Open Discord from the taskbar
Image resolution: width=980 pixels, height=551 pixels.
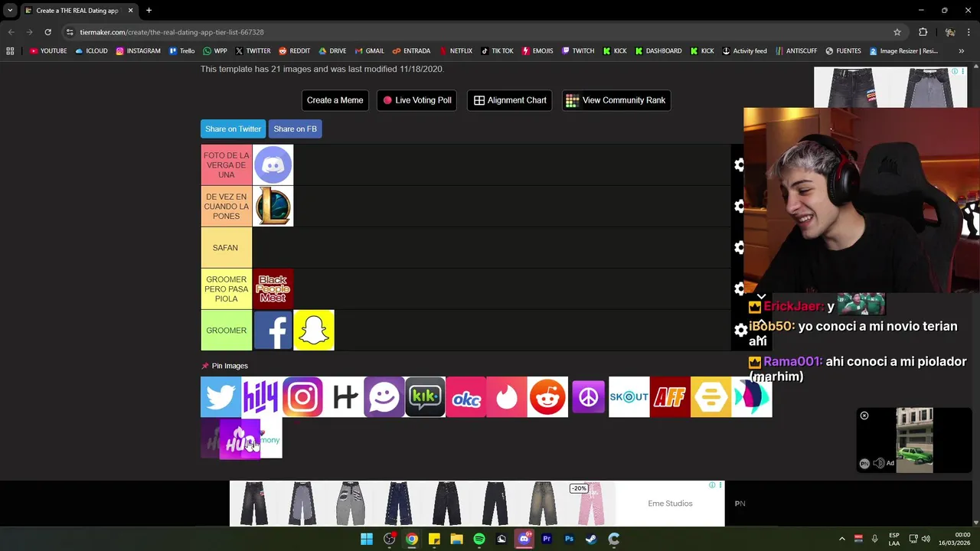[524, 539]
